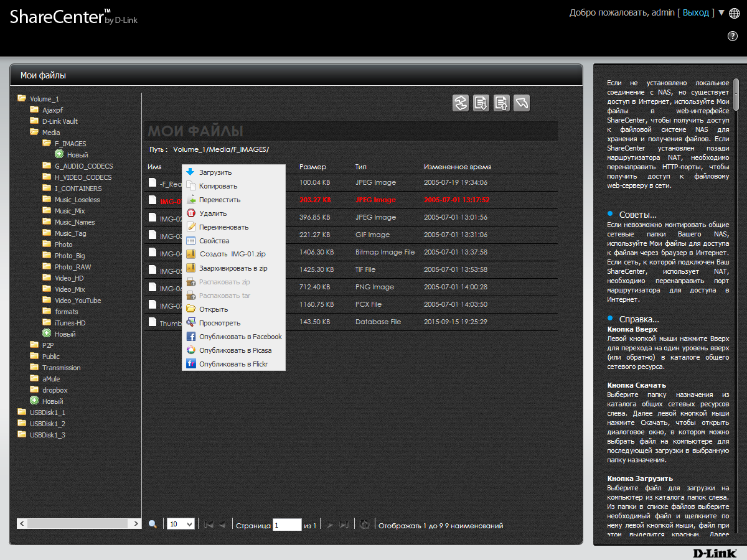Open the help question mark icon
Viewport: 747px width, 560px height.
click(733, 35)
